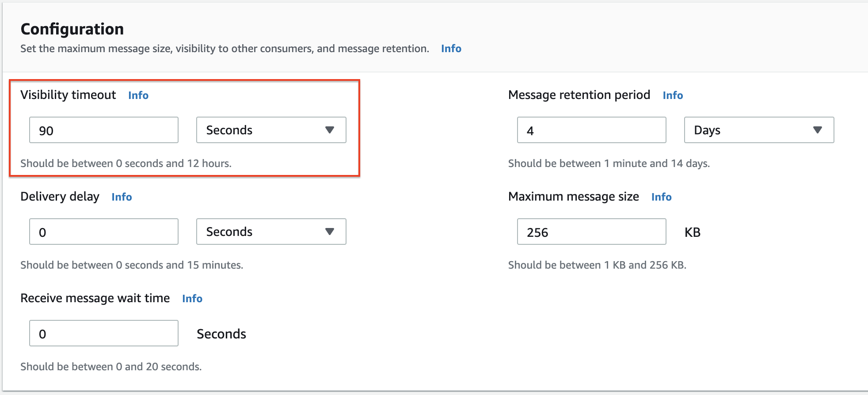
Task: Click Seconds label beside Receive message wait time
Action: tap(221, 334)
